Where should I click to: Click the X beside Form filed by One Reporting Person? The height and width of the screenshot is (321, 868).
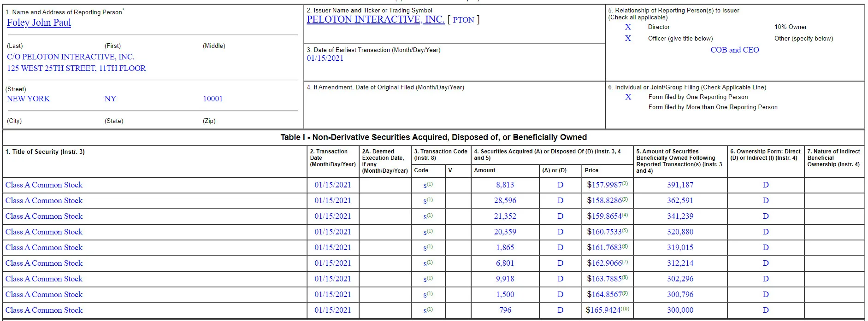point(628,97)
